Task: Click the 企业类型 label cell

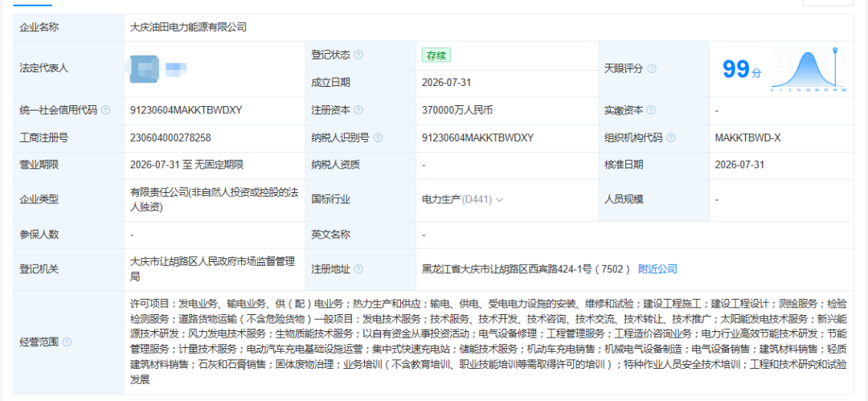Action: pyautogui.click(x=69, y=199)
